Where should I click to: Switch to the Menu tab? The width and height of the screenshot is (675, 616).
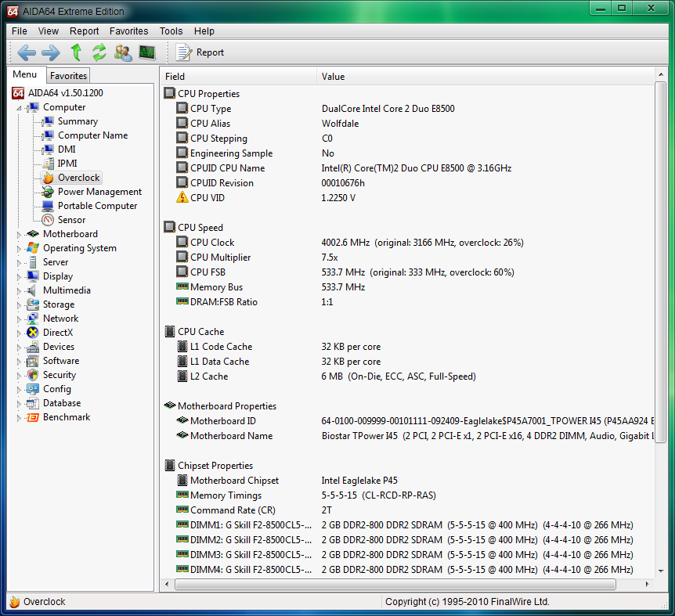(24, 74)
